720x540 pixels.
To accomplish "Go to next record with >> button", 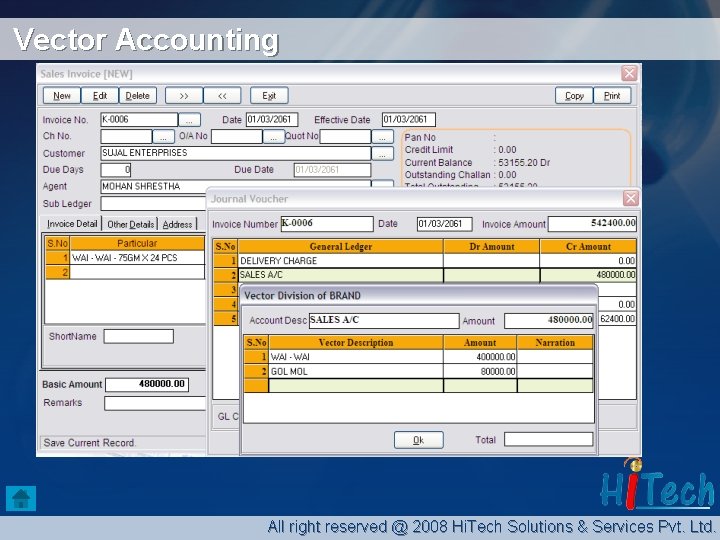I will click(184, 96).
